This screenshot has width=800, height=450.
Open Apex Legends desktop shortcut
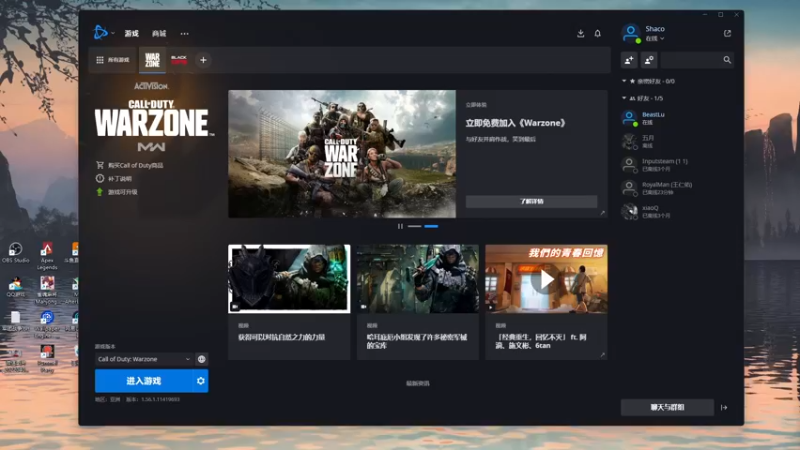tap(47, 256)
